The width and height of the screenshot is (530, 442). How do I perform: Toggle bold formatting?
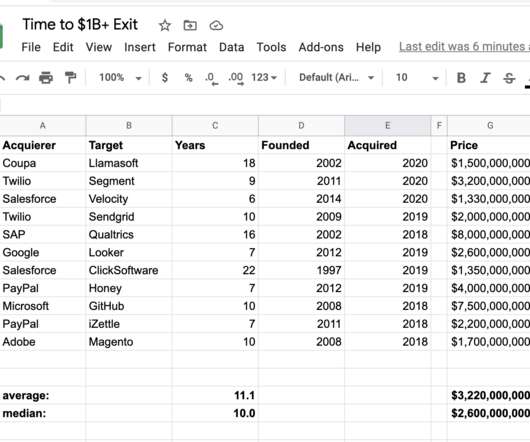point(461,78)
